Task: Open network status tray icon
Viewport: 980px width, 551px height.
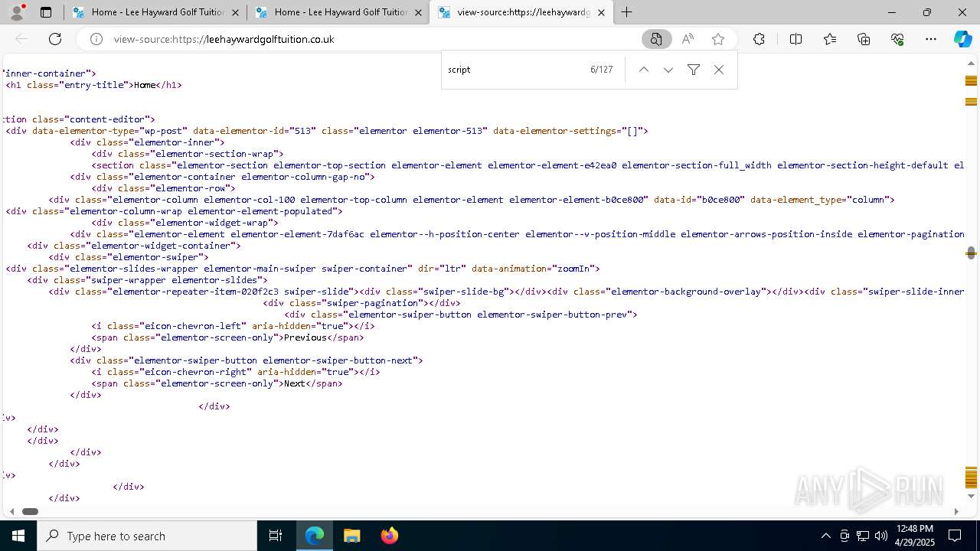Action: (862, 536)
